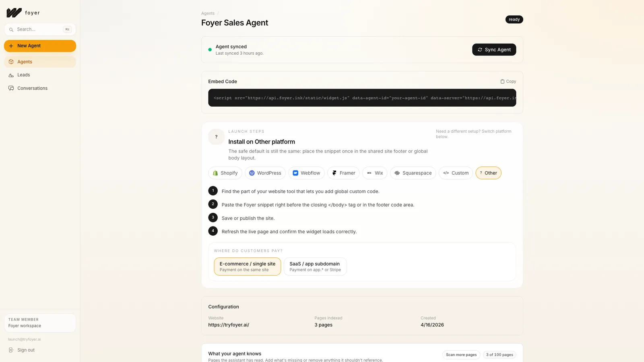The image size is (644, 362).
Task: Click the New Agent button
Action: [40, 46]
